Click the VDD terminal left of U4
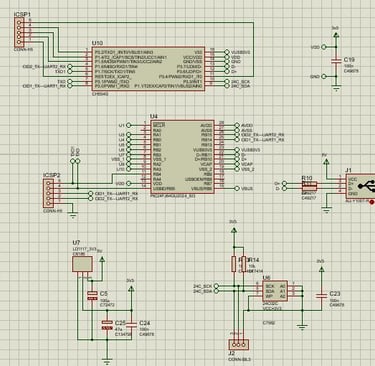This screenshot has height=366, width=375. 129,184
